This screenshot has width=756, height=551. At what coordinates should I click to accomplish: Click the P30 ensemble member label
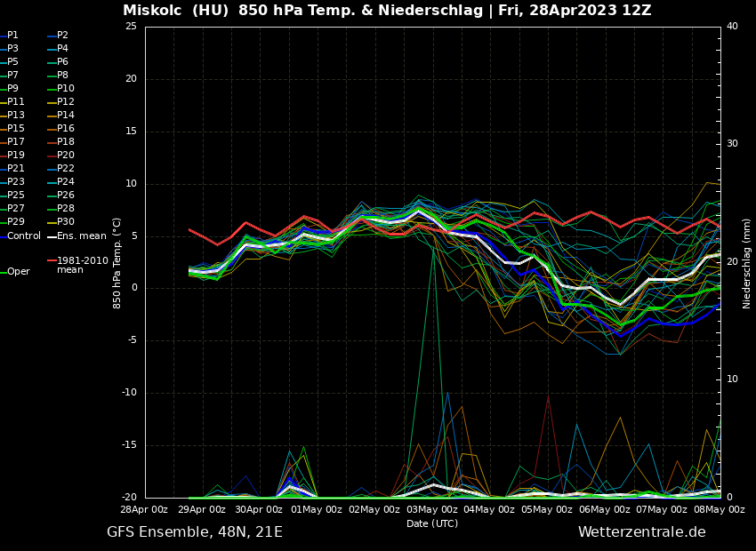pos(66,222)
